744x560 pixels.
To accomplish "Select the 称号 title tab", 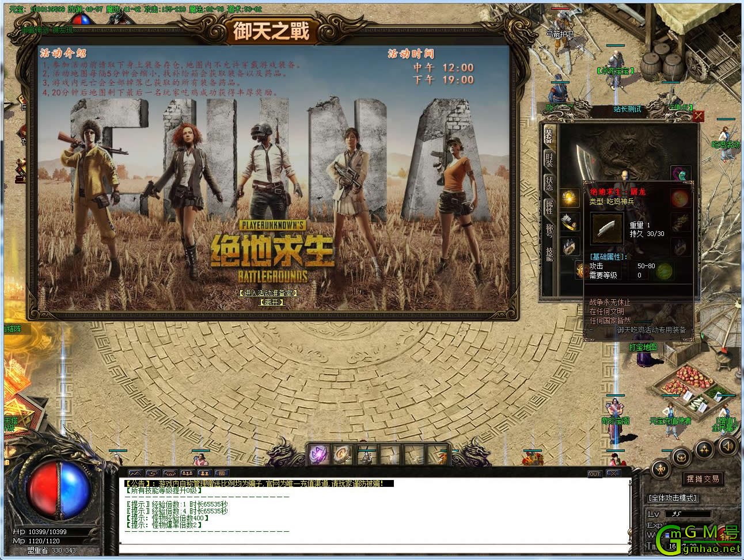I will click(549, 230).
